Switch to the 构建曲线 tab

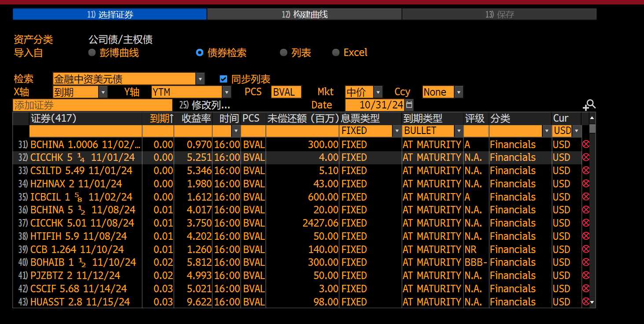click(x=304, y=15)
